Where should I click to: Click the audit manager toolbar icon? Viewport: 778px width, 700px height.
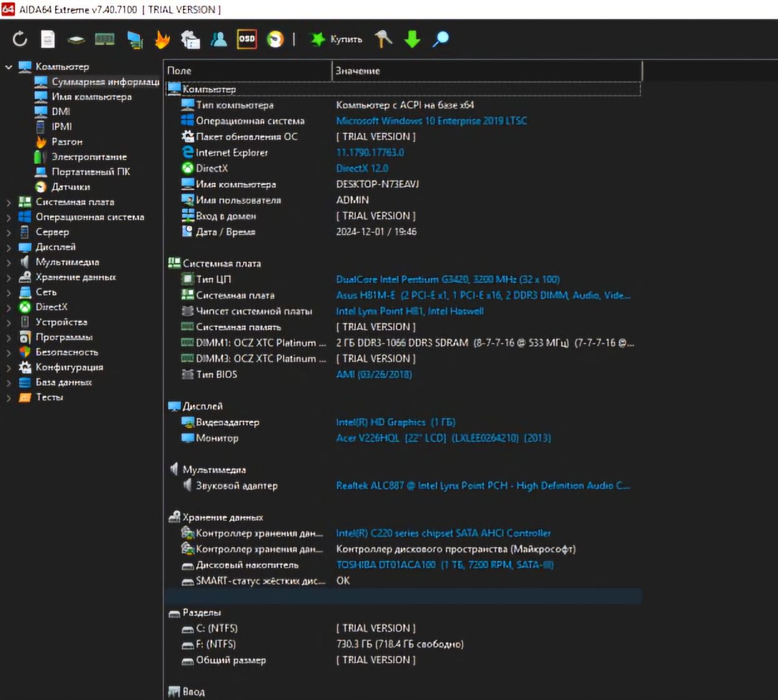pos(190,39)
